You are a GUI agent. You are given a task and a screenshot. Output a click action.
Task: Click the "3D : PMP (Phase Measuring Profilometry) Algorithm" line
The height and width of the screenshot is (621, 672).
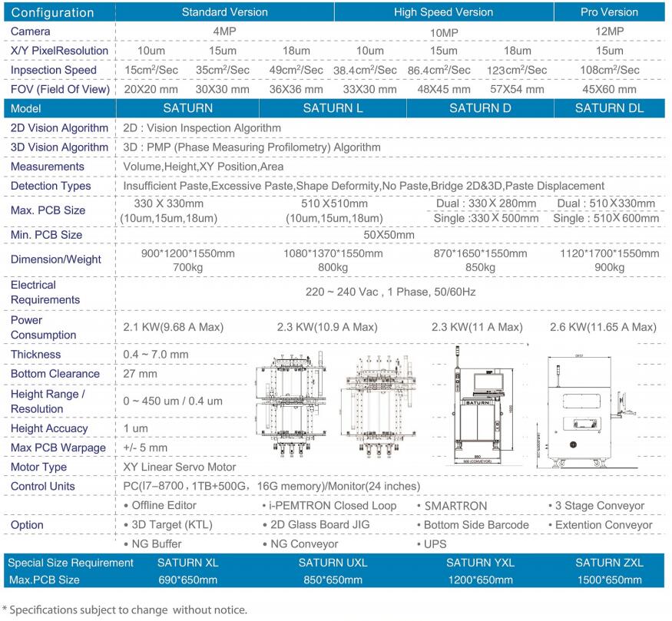(x=252, y=147)
